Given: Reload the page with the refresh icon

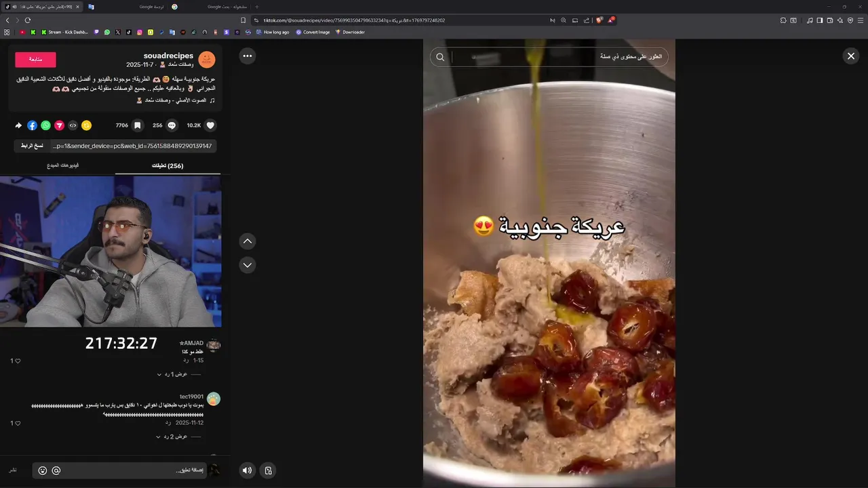Looking at the screenshot, I should pos(27,20).
